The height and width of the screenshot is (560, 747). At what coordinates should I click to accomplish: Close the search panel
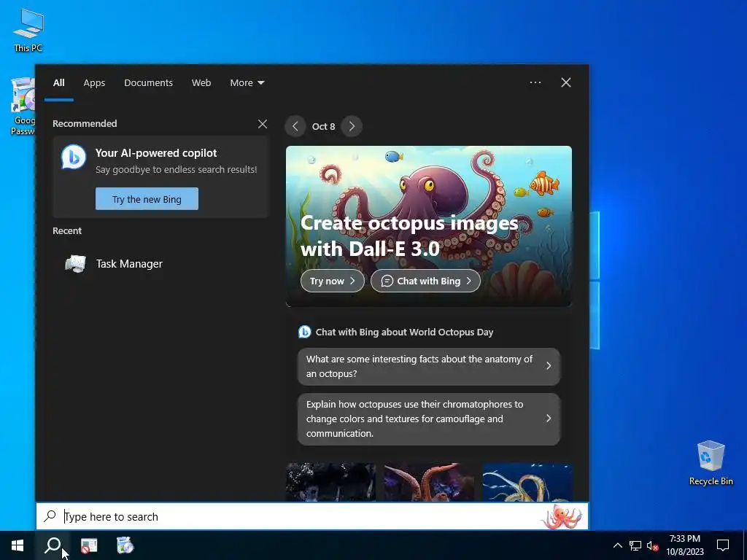tap(566, 82)
